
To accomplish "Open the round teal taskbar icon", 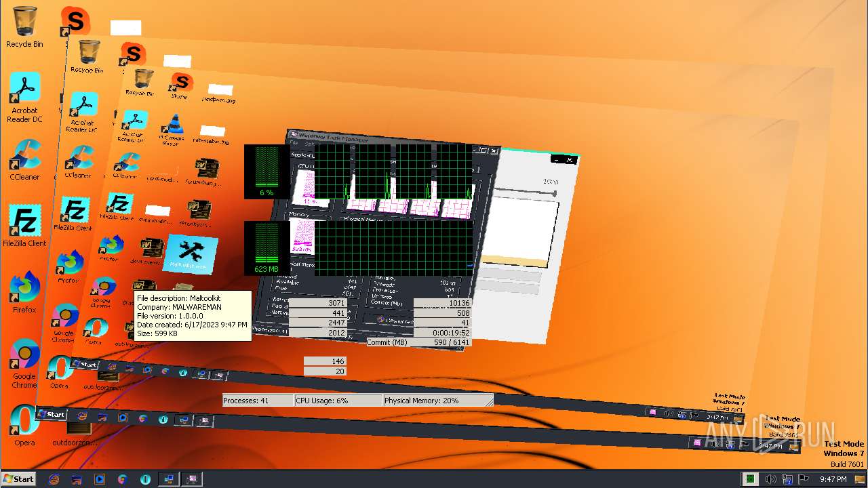I will 145,479.
